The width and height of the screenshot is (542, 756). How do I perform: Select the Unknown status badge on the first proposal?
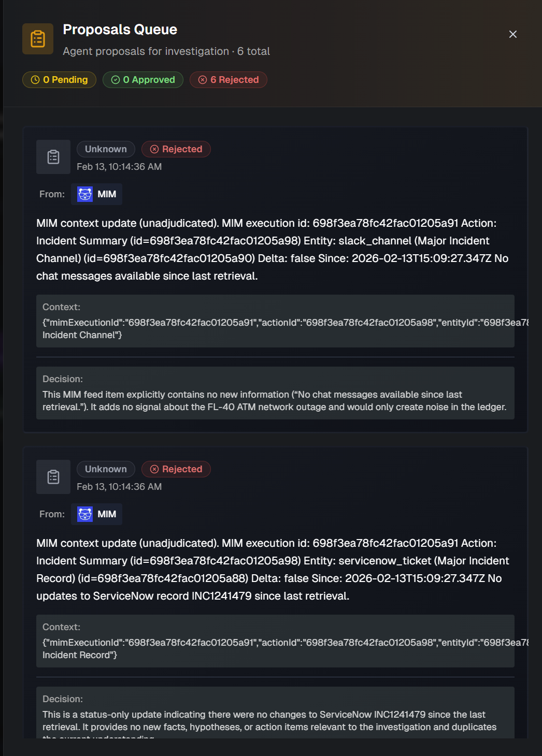(x=106, y=149)
